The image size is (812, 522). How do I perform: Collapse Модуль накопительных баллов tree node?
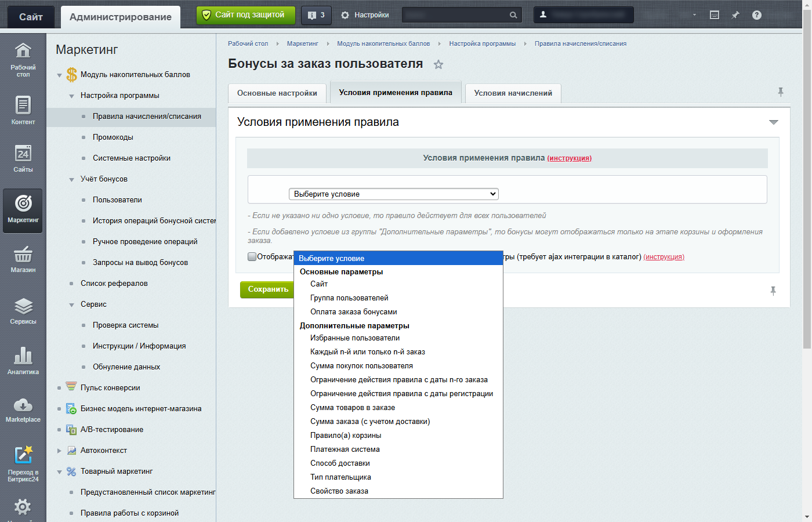tap(59, 75)
